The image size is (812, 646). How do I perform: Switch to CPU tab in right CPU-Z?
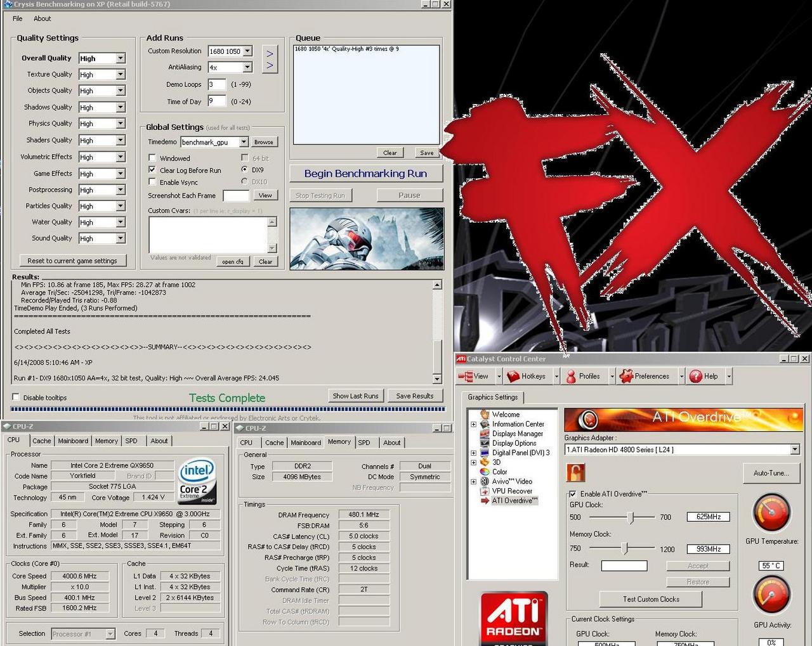click(246, 443)
